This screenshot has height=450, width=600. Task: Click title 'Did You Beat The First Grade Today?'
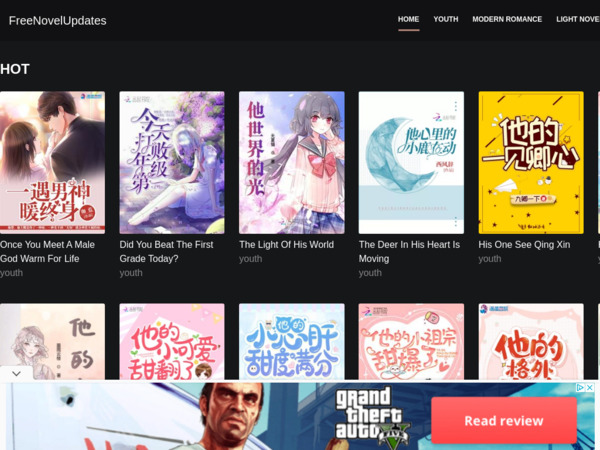pyautogui.click(x=165, y=251)
